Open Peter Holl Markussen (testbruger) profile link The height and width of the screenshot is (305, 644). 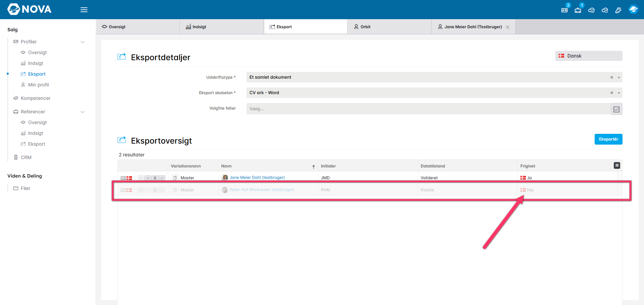point(262,190)
